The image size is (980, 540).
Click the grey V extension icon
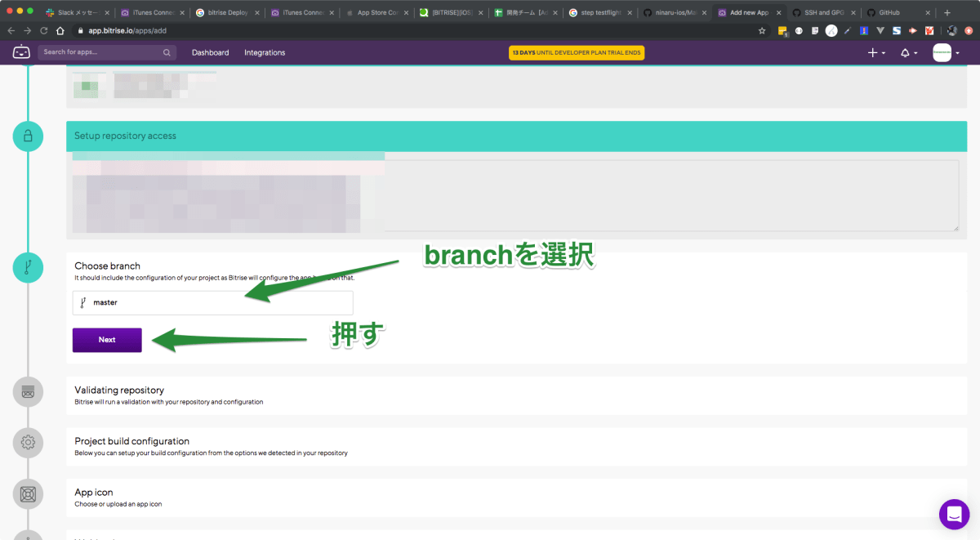pyautogui.click(x=880, y=30)
